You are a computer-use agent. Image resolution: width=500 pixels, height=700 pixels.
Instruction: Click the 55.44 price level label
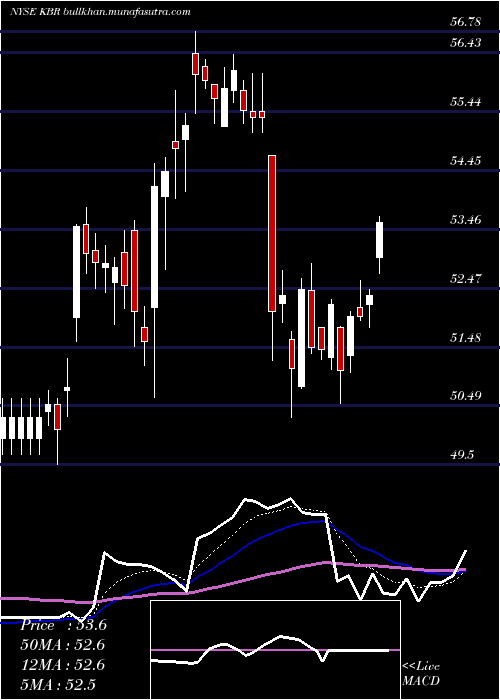pyautogui.click(x=465, y=102)
